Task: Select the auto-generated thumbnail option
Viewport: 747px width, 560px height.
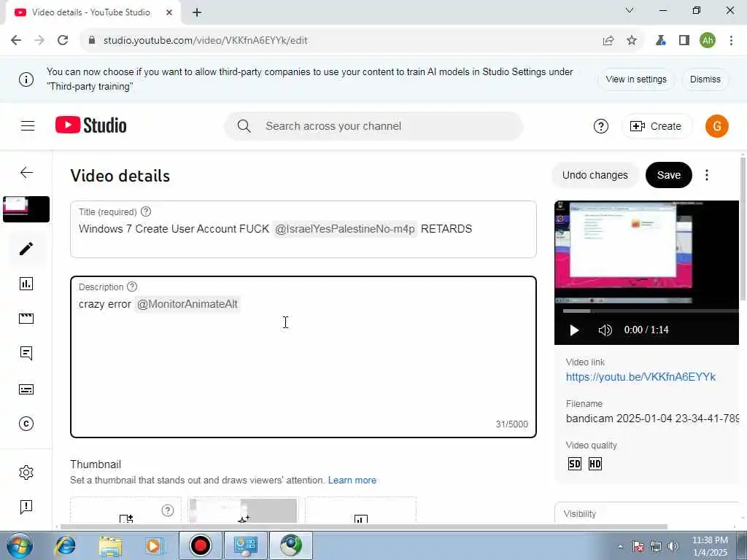Action: (243, 510)
